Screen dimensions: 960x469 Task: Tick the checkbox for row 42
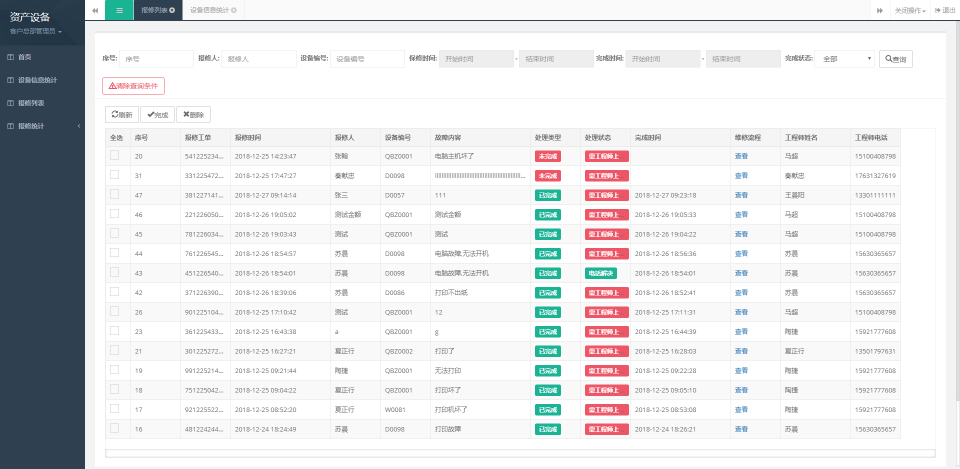[114, 291]
